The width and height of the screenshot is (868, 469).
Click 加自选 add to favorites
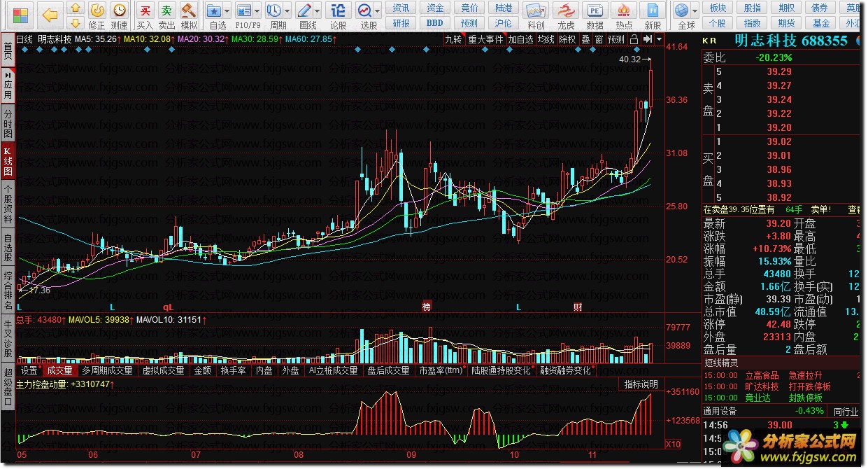pos(521,39)
